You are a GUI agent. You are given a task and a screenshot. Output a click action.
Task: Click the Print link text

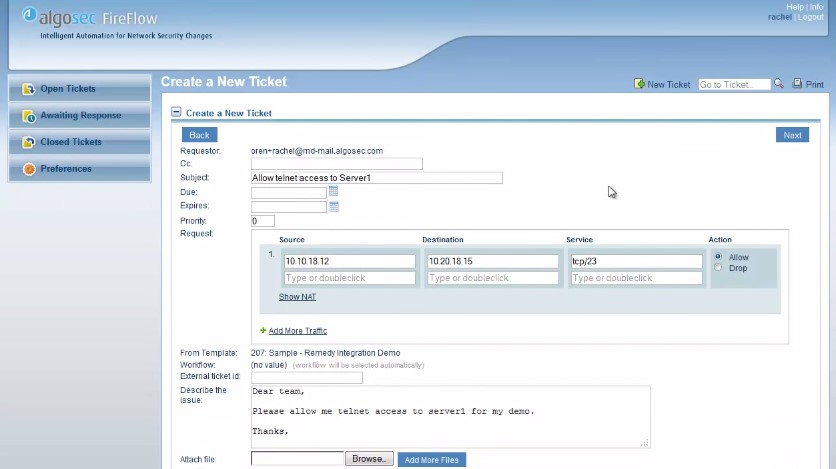(814, 84)
